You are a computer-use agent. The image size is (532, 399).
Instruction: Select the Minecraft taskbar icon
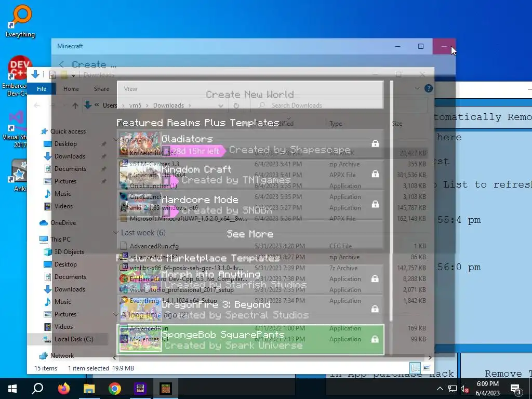(x=166, y=389)
